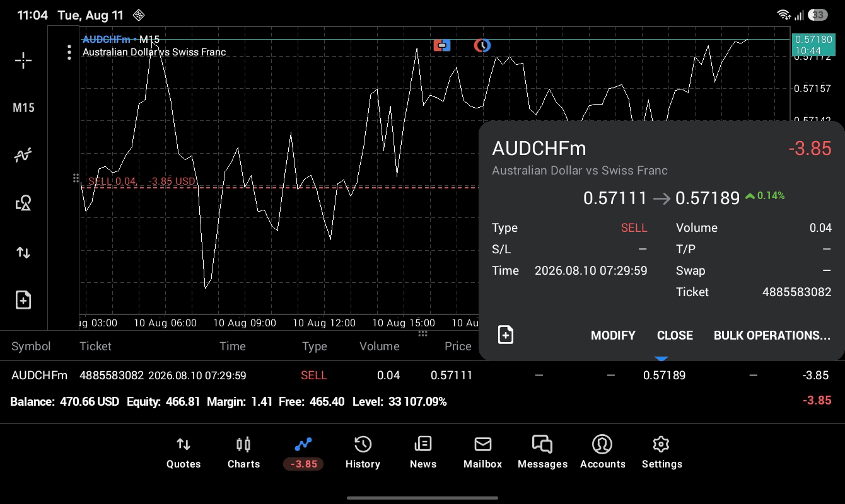Open the Trade tab showing -3.85
This screenshot has width=845, height=504.
pyautogui.click(x=303, y=453)
